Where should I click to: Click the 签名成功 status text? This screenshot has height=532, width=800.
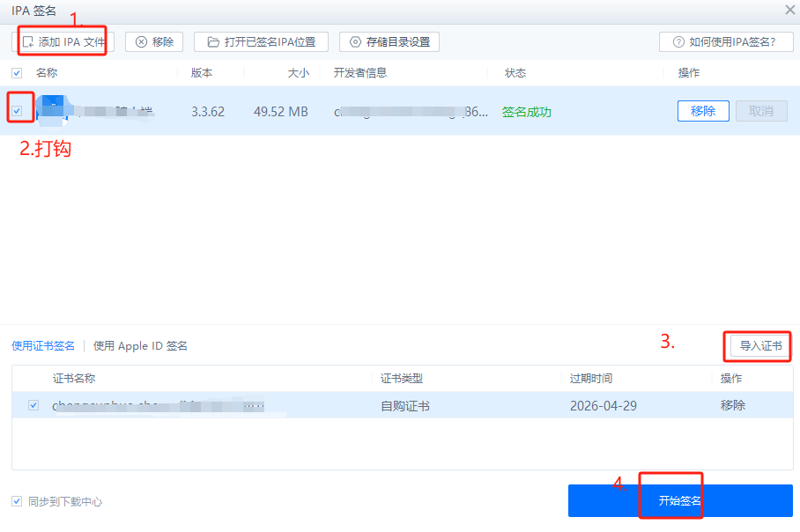pos(527,112)
